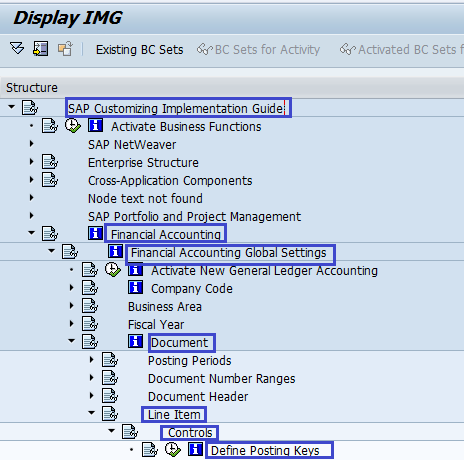
Task: Expand the Document Header node
Action: click(91, 396)
